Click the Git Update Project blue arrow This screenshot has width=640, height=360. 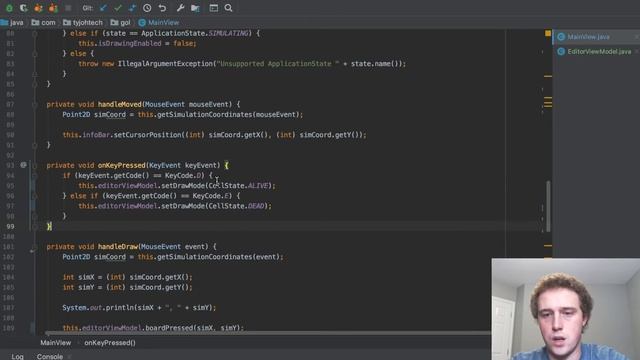pos(103,8)
